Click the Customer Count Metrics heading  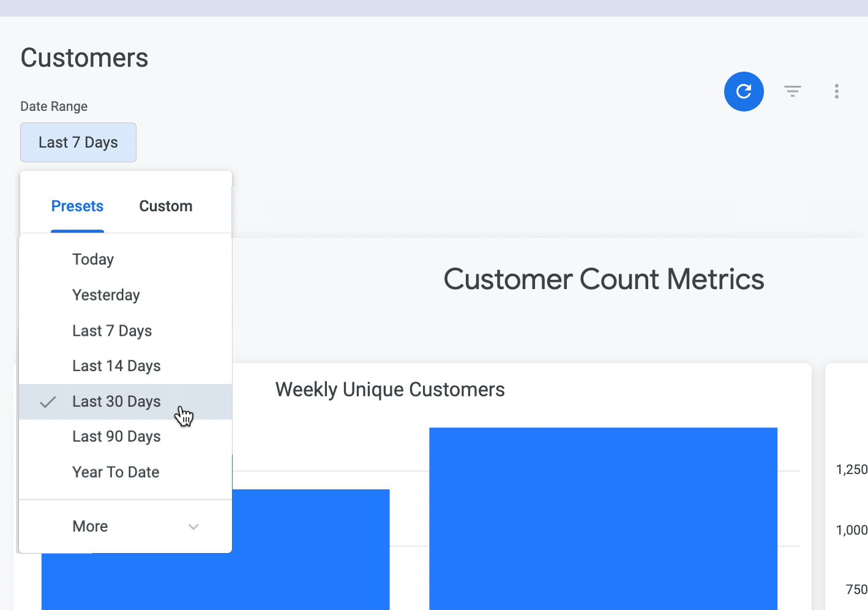pos(604,279)
